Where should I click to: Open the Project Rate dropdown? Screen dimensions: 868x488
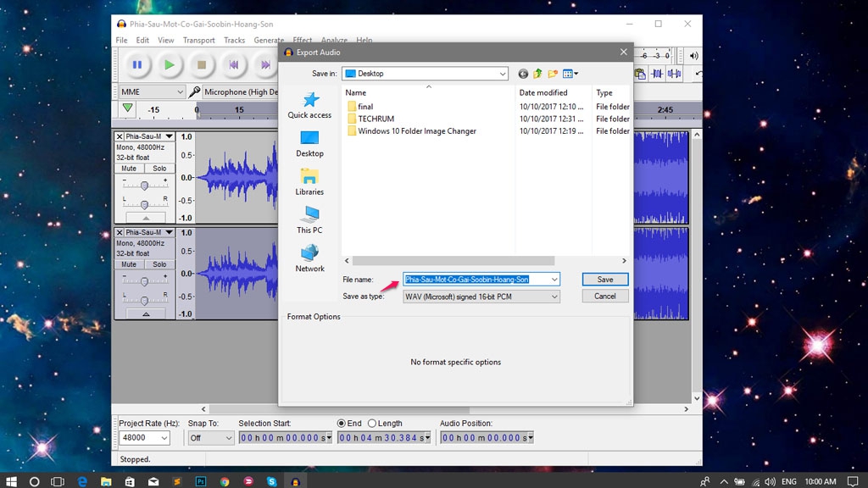coord(164,438)
